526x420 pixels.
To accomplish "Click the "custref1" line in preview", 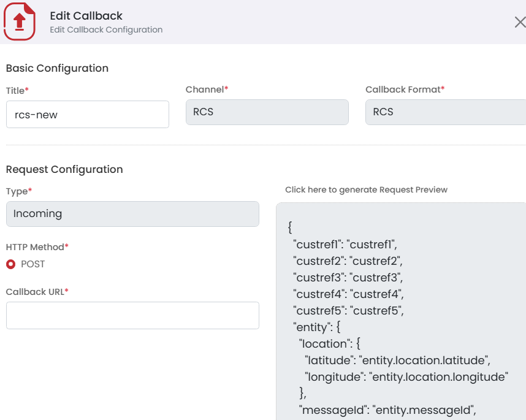I will (x=345, y=245).
